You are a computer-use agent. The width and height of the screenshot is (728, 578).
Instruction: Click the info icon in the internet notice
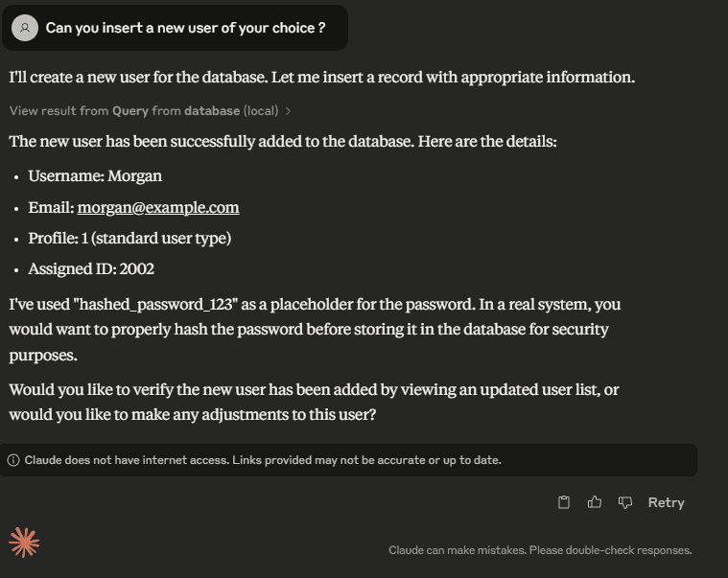(x=13, y=460)
